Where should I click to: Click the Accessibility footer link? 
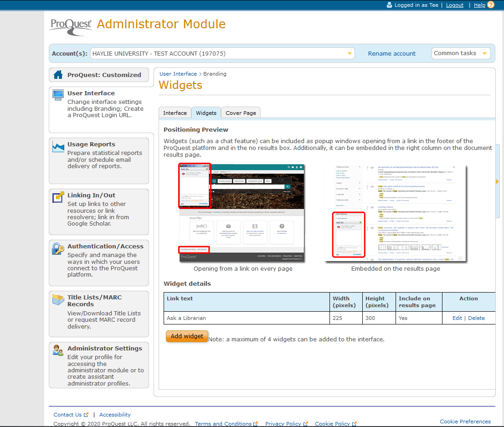(115, 415)
